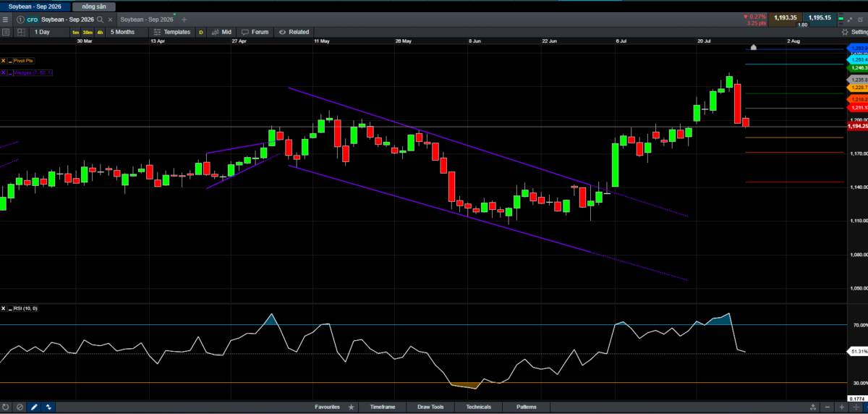
Task: Remove the Pivot Pts indicator with its X
Action: pyautogui.click(x=4, y=61)
